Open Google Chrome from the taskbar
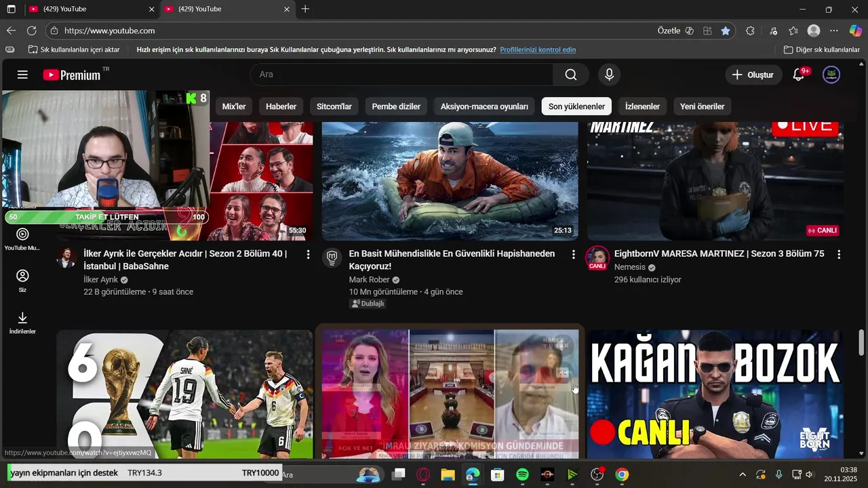Viewport: 868px width, 488px height. coord(622,474)
